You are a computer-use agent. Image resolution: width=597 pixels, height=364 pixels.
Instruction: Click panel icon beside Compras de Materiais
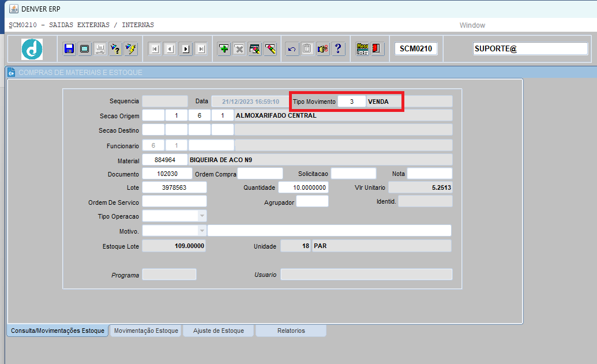(x=12, y=72)
